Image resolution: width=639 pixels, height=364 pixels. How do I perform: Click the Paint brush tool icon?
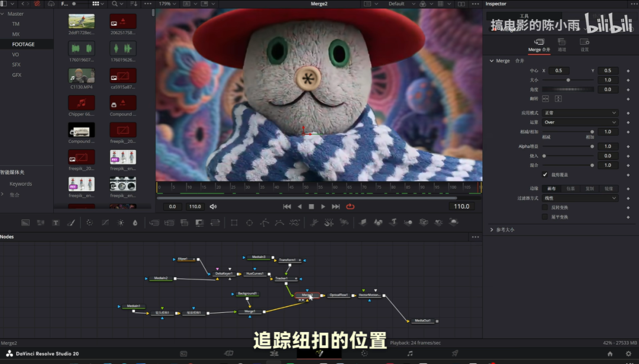(71, 223)
